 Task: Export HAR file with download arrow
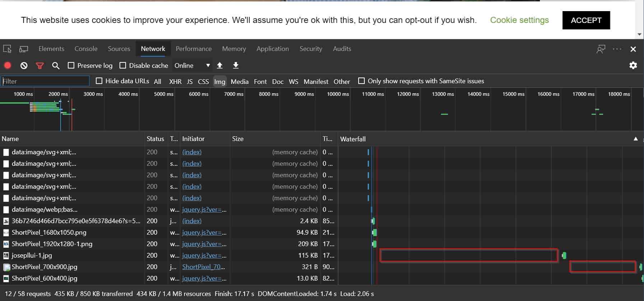(x=235, y=65)
